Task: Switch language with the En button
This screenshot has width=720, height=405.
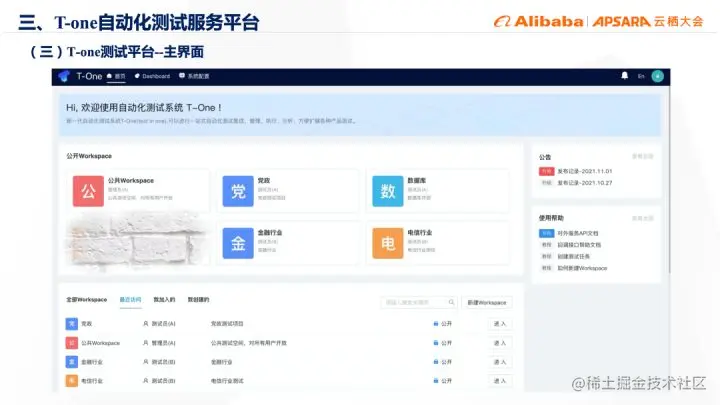Action: pos(641,76)
